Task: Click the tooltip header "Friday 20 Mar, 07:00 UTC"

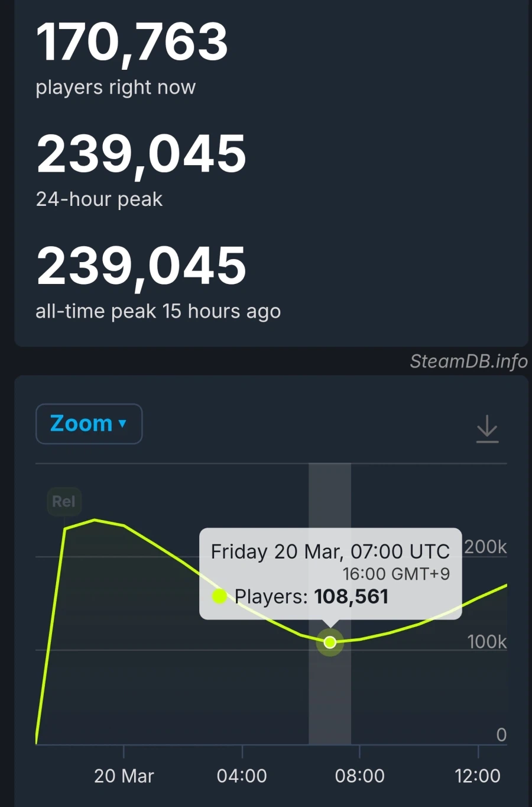Action: pyautogui.click(x=330, y=551)
